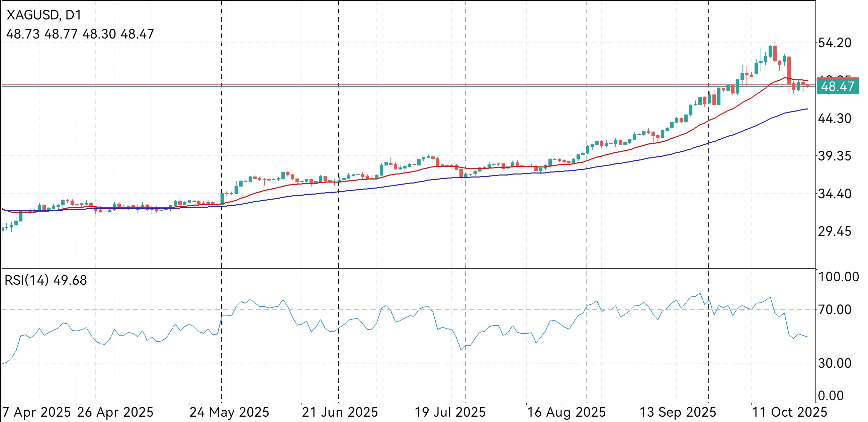Image resolution: width=868 pixels, height=422 pixels.
Task: Click the 70.00 RSI overbought level label
Action: (x=834, y=309)
